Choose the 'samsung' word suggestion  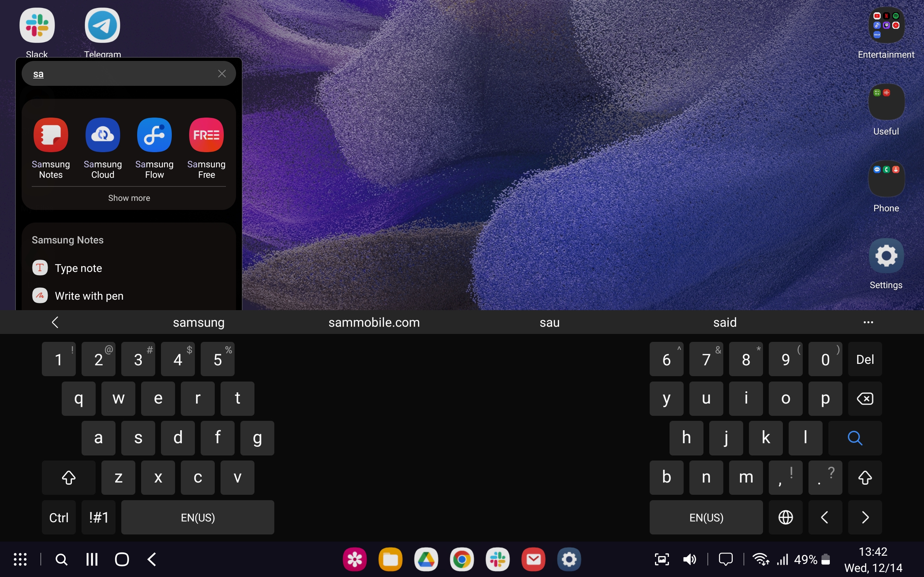(x=199, y=322)
